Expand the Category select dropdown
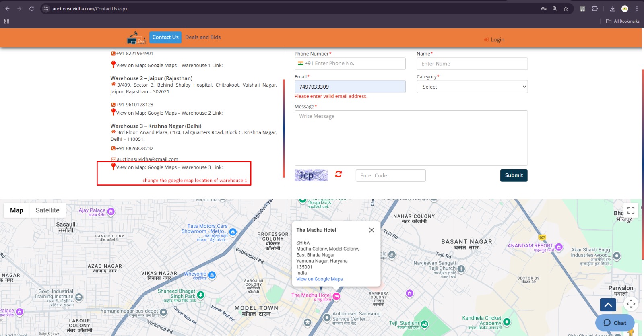The height and width of the screenshot is (336, 644). tap(472, 87)
